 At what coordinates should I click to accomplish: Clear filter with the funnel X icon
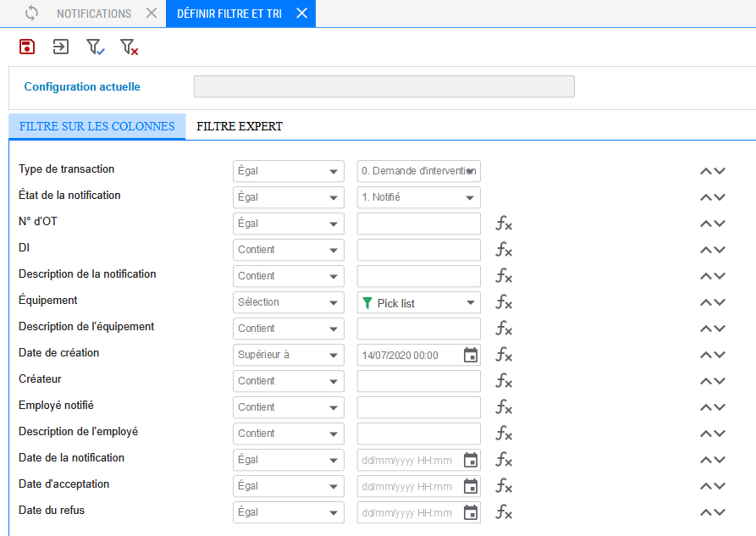coord(129,47)
